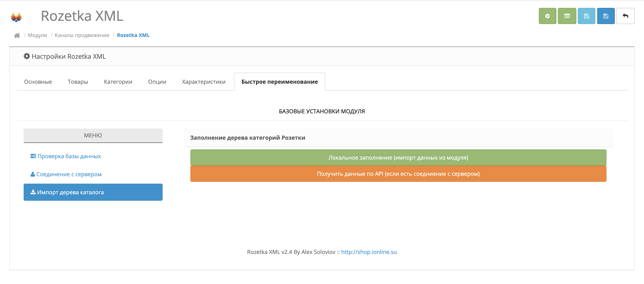
Task: Click the Rozetka XML page title
Action: (x=82, y=16)
